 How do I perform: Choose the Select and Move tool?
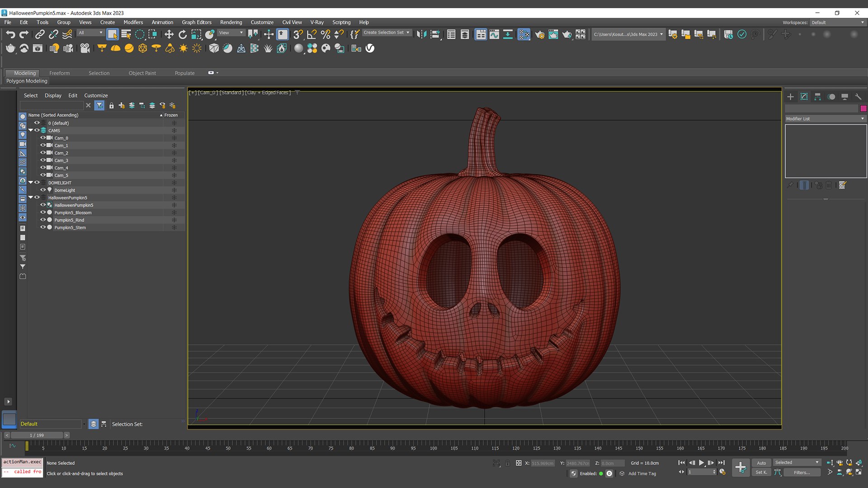pos(169,34)
